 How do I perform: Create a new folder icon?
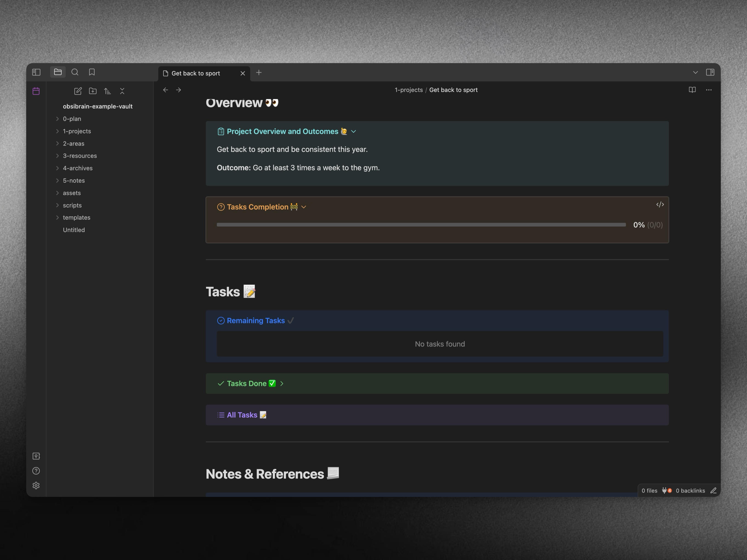[93, 91]
